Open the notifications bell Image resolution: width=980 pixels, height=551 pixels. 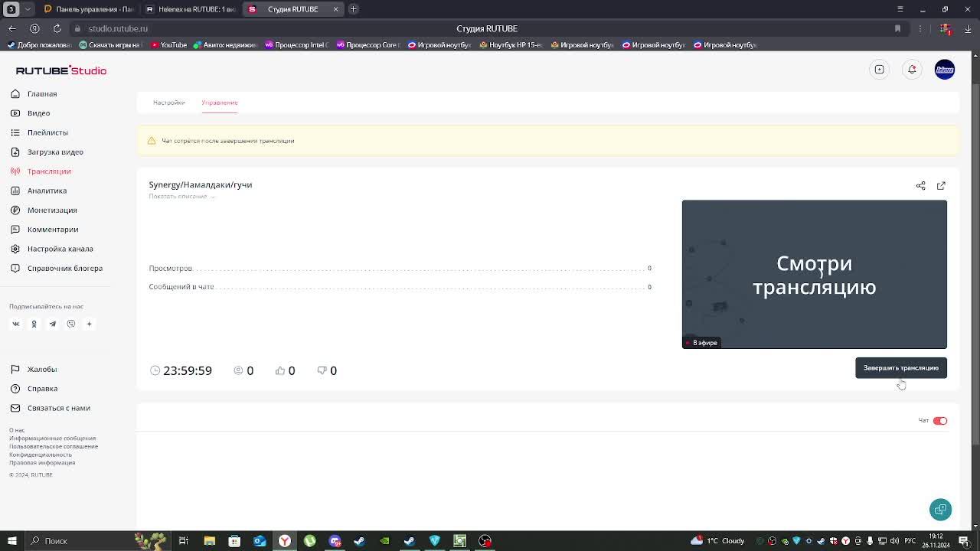tap(912, 70)
